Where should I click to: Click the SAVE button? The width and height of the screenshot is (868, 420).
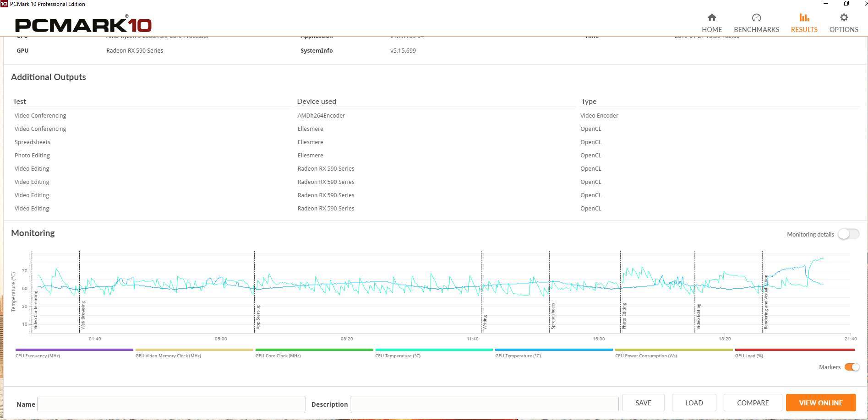643,403
